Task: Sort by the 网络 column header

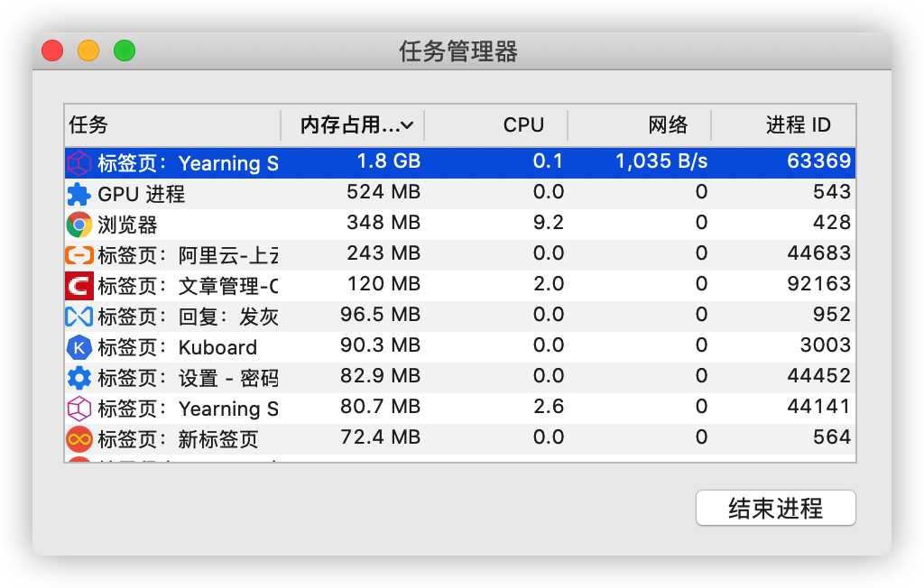Action: tap(640, 125)
